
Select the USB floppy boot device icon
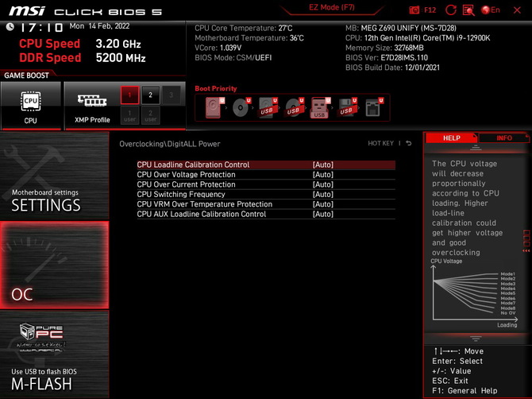[347, 107]
